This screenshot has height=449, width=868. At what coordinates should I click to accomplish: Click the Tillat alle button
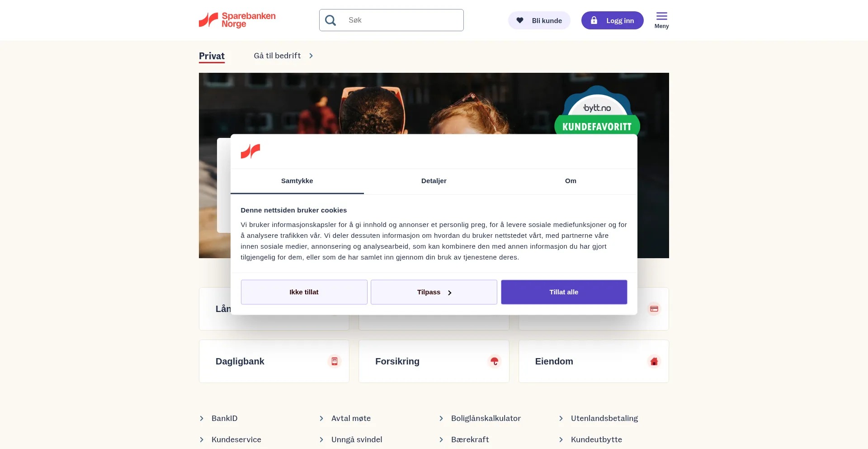[564, 292]
